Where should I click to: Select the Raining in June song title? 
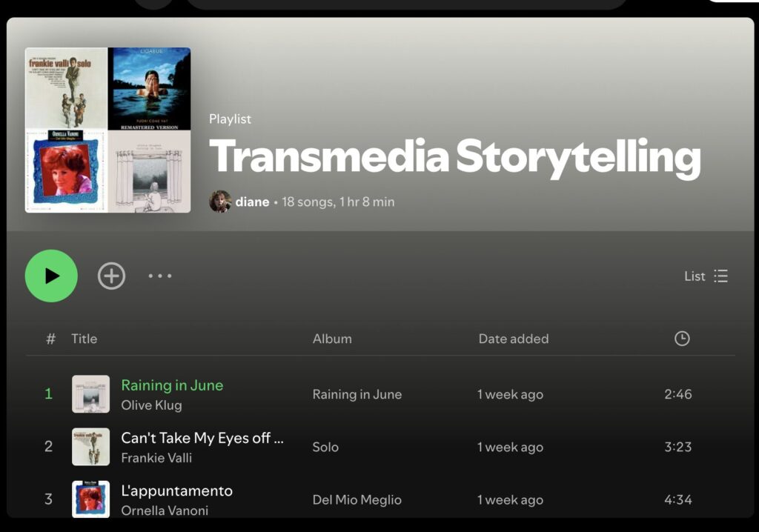172,385
